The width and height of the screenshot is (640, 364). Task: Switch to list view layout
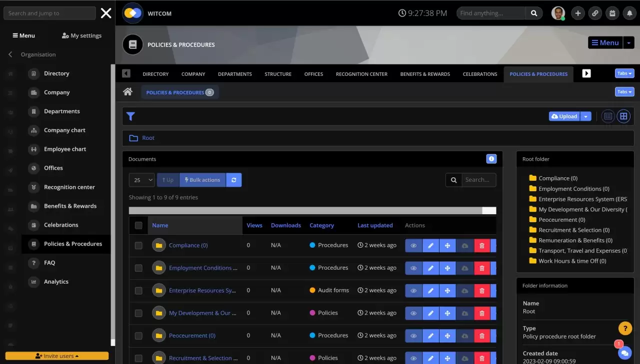(608, 116)
